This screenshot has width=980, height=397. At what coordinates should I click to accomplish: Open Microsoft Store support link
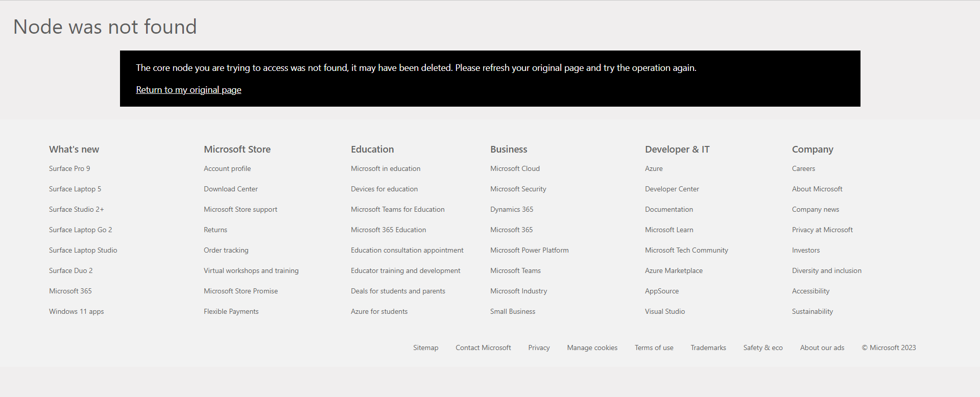[241, 209]
